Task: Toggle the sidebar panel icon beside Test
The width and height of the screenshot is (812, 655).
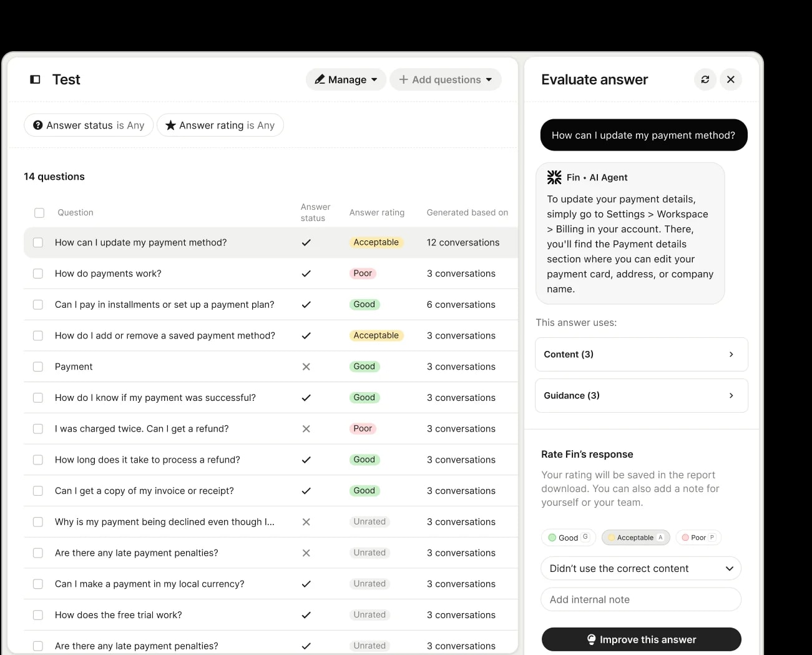Action: pyautogui.click(x=36, y=79)
